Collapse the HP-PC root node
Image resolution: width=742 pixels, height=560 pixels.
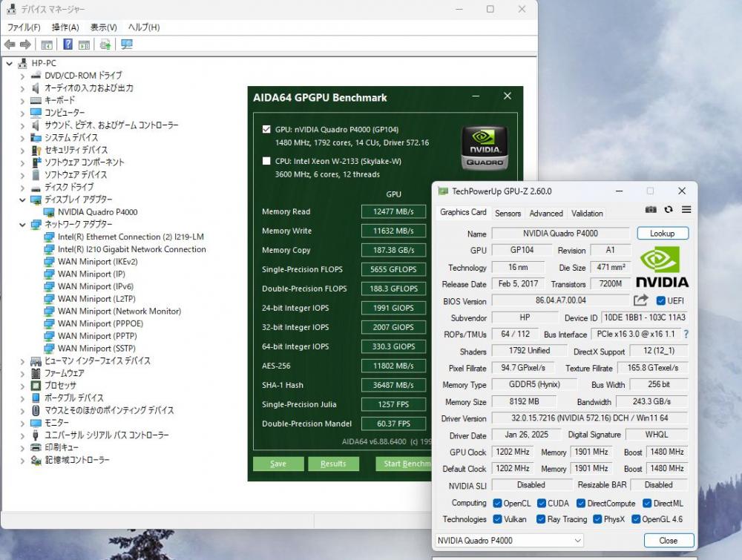coord(9,63)
